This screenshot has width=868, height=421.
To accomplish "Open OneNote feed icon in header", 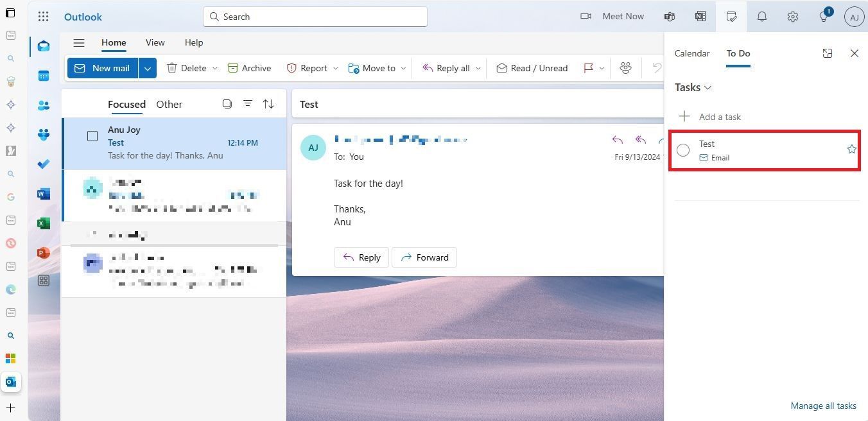I will (700, 17).
